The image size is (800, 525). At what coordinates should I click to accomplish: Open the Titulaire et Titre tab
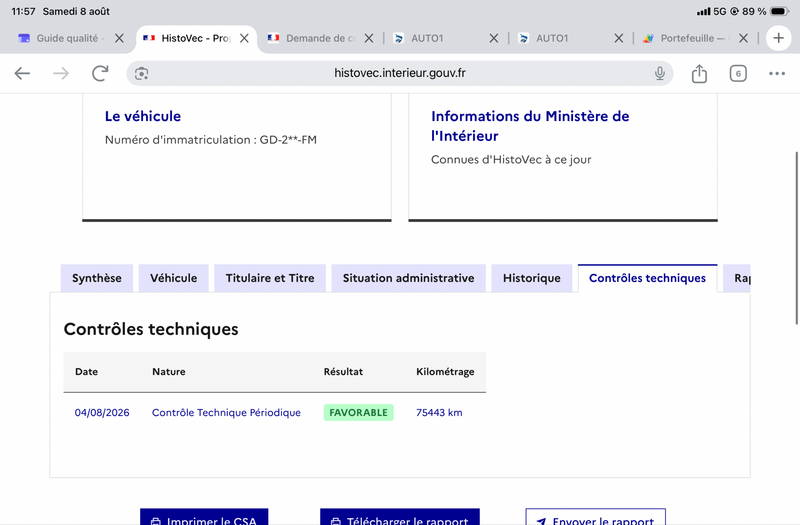point(270,278)
